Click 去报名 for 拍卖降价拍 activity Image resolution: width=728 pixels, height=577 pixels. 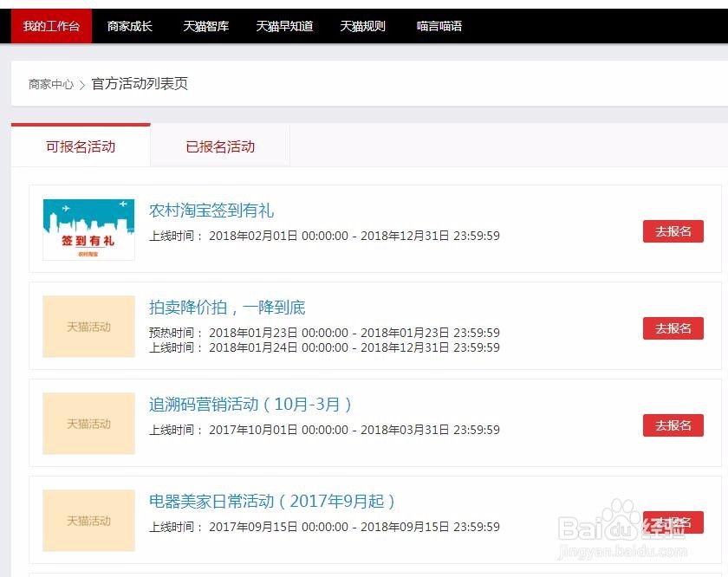pyautogui.click(x=673, y=328)
